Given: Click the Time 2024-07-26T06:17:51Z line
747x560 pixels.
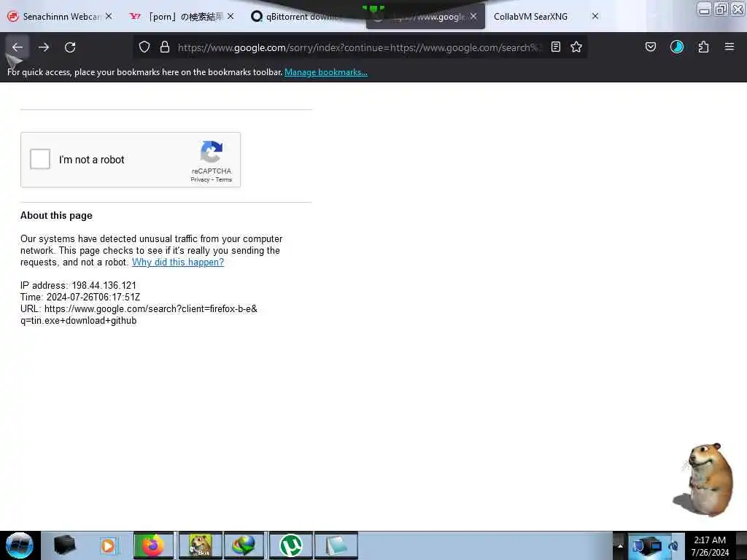Looking at the screenshot, I should pos(80,297).
